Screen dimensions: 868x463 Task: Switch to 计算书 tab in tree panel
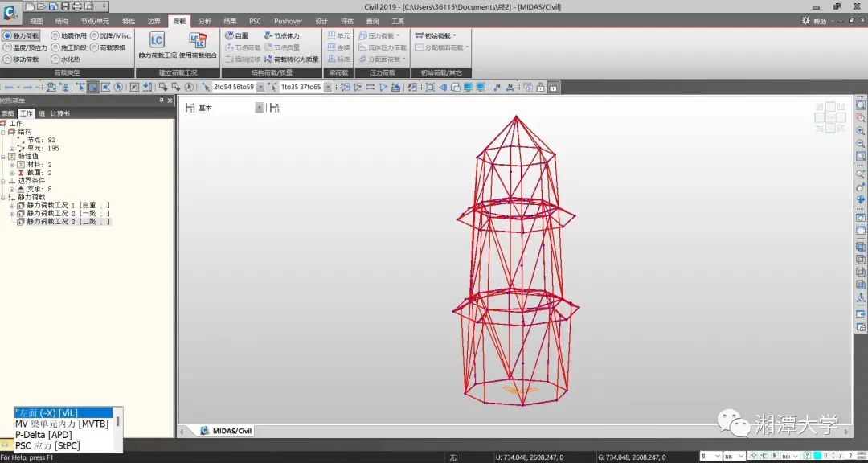[x=60, y=113]
